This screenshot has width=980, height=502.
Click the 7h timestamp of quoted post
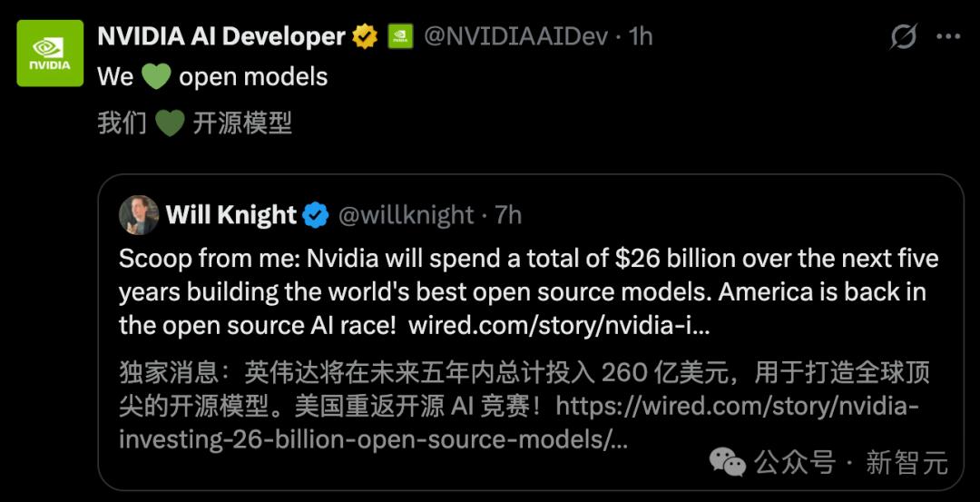point(508,215)
